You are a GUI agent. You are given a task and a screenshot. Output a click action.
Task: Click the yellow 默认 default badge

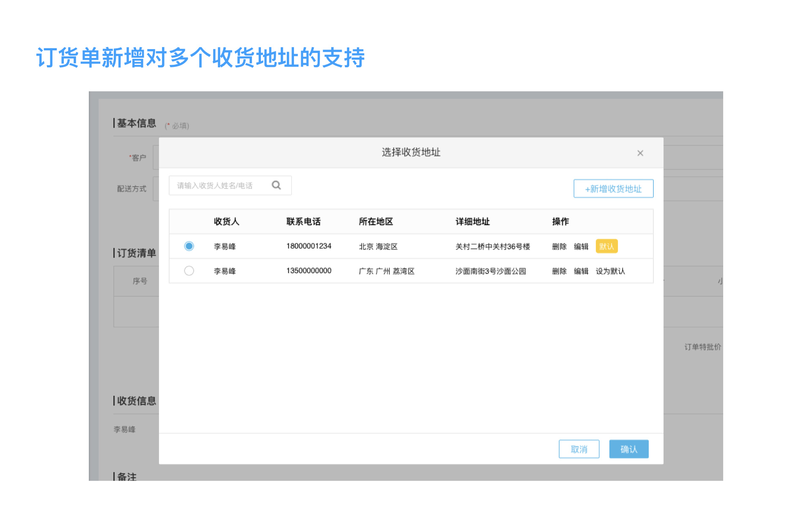[x=606, y=246]
